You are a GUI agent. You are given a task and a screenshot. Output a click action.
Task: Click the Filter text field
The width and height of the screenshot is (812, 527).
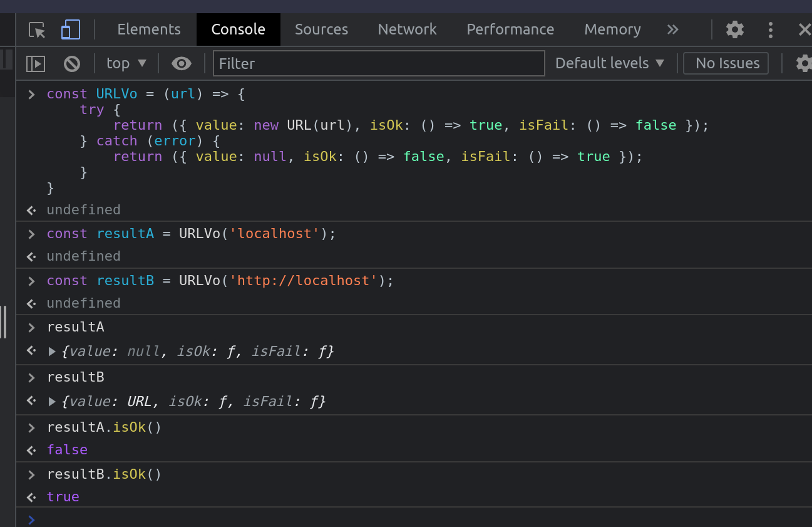pyautogui.click(x=378, y=63)
